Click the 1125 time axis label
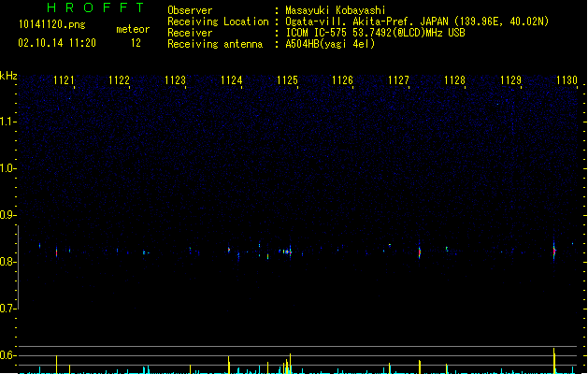Screen dimensions: 588x374 [287, 80]
